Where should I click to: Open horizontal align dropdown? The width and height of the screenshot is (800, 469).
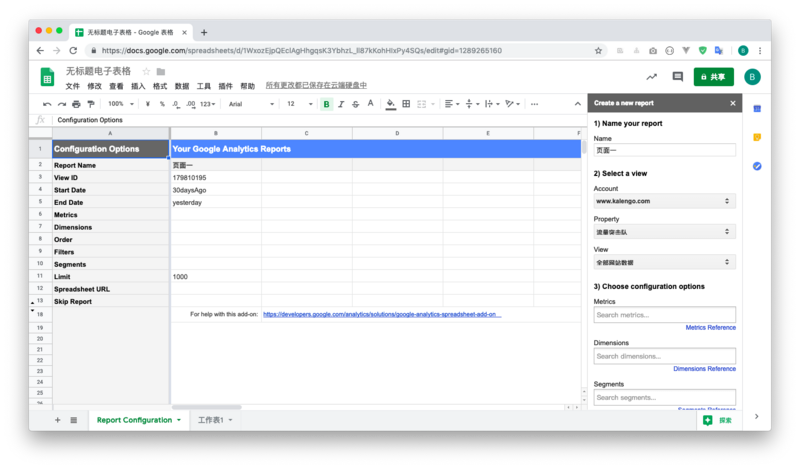pos(452,104)
